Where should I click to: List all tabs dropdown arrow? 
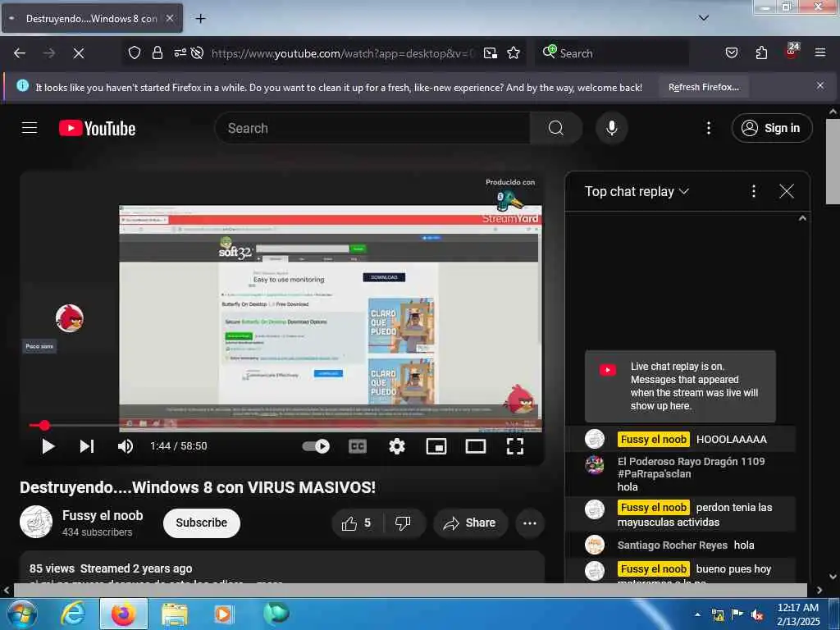coord(704,18)
